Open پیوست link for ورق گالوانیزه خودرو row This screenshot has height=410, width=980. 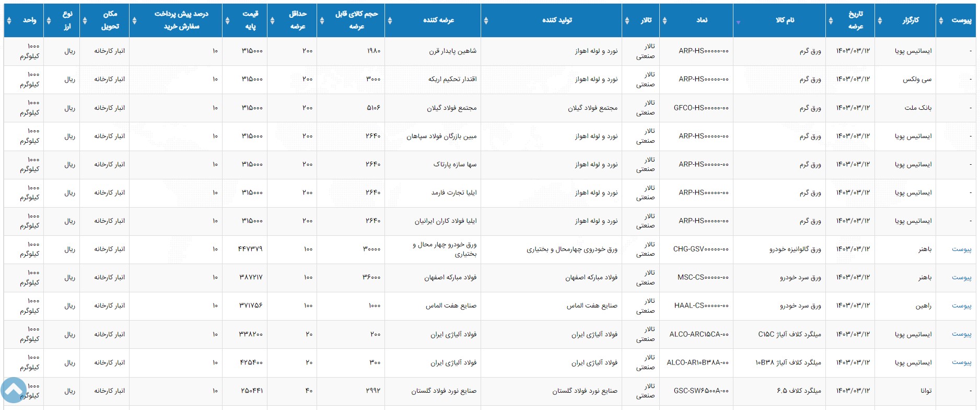(961, 249)
